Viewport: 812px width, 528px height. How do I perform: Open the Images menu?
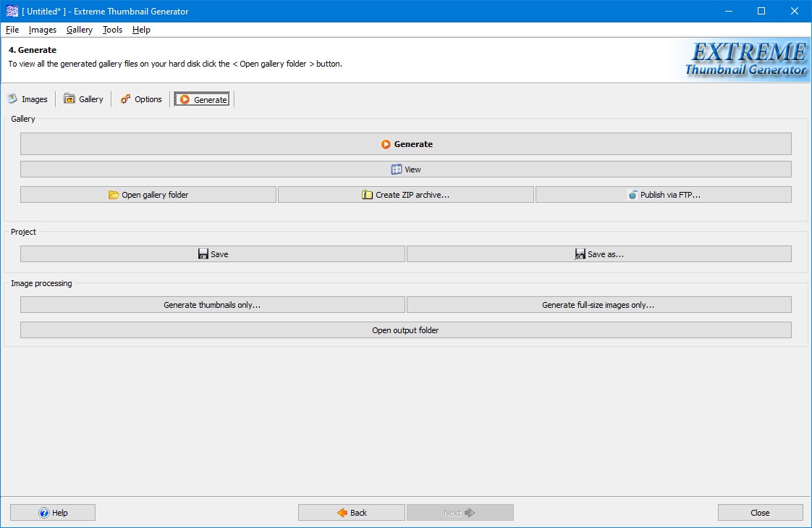(43, 30)
